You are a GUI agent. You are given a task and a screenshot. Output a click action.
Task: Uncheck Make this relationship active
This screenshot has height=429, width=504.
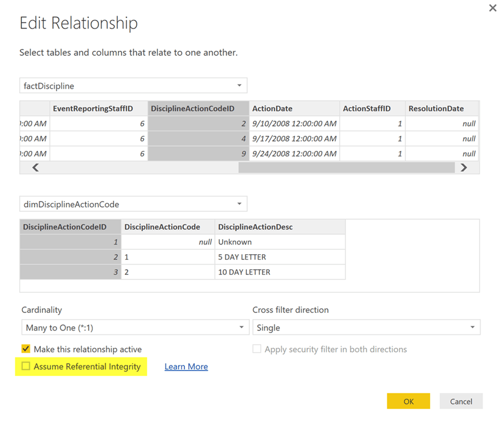(x=26, y=349)
